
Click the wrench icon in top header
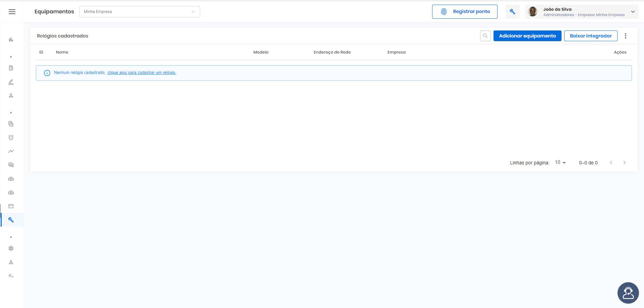(512, 12)
